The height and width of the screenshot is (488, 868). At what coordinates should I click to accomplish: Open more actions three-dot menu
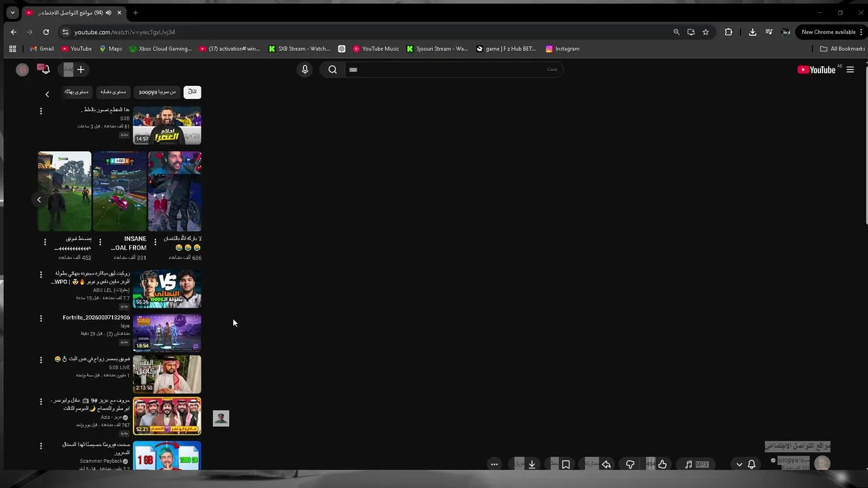494,464
